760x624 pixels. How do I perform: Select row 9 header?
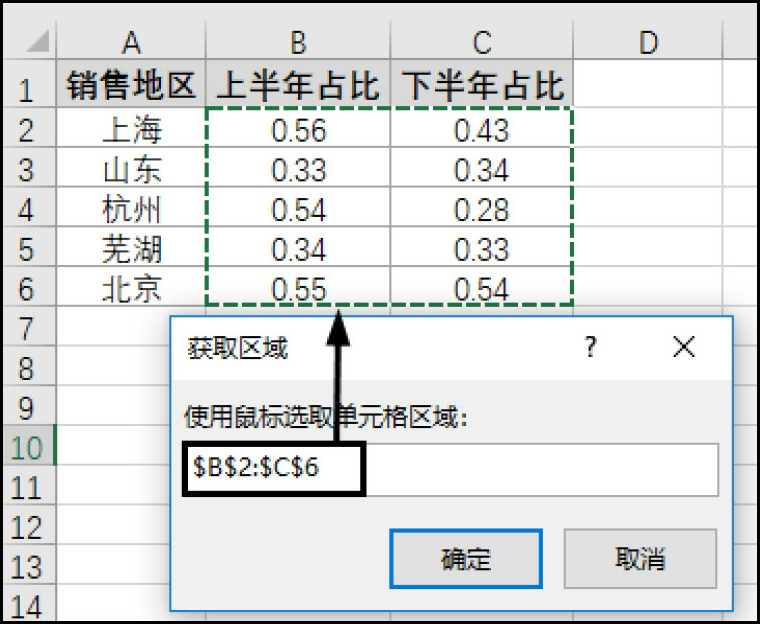coord(29,405)
